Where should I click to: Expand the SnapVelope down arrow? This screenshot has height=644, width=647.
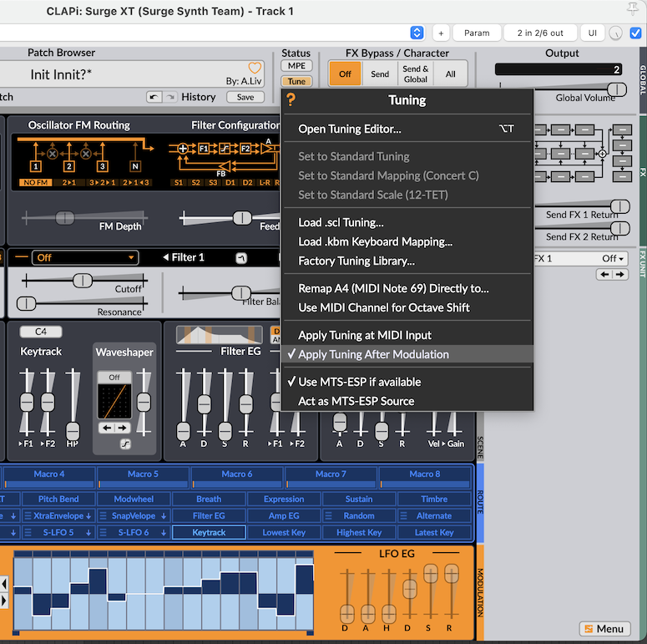click(x=164, y=516)
